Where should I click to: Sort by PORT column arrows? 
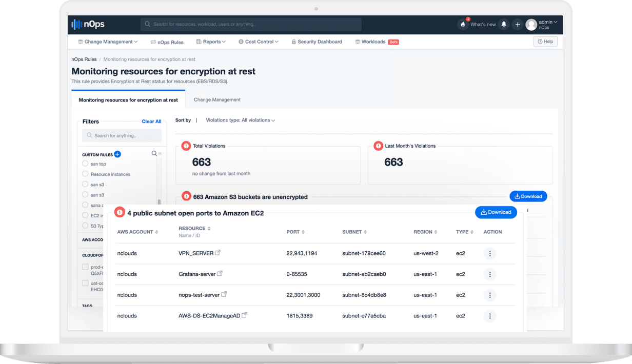point(303,232)
